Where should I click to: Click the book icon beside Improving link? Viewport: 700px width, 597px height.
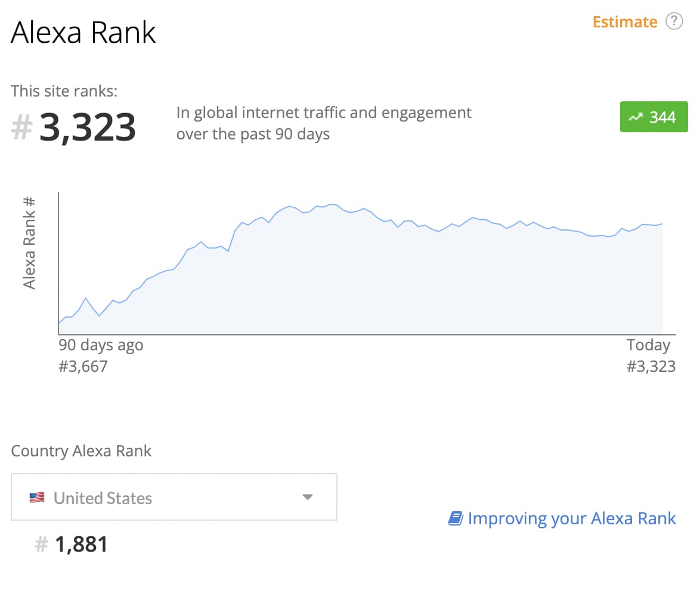pyautogui.click(x=456, y=518)
